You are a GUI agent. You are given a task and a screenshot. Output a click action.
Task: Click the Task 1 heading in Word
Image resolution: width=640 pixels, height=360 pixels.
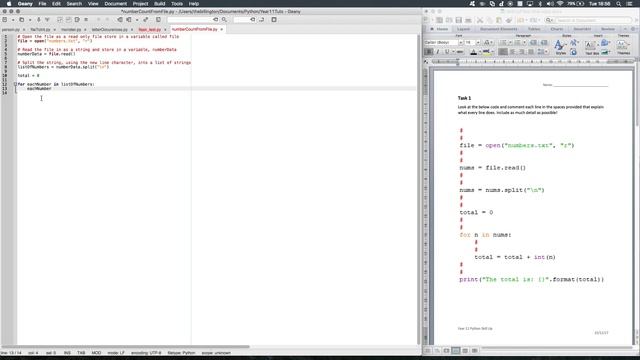(464, 98)
